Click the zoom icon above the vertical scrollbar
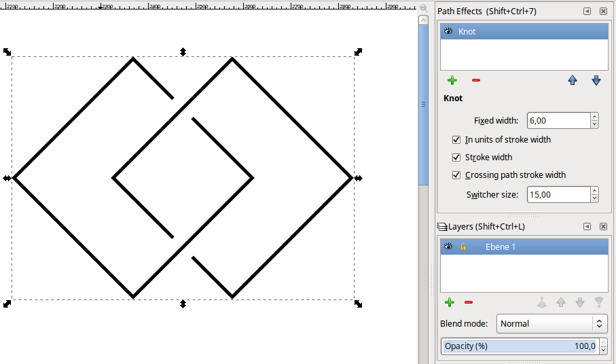Screen dimensions: 616x364 (x=423, y=7)
